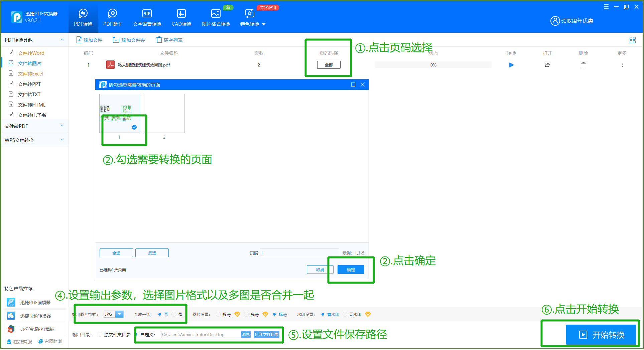Image resolution: width=644 pixels, height=350 pixels.
Task: Click the PDF file icon in list
Action: 110,64
